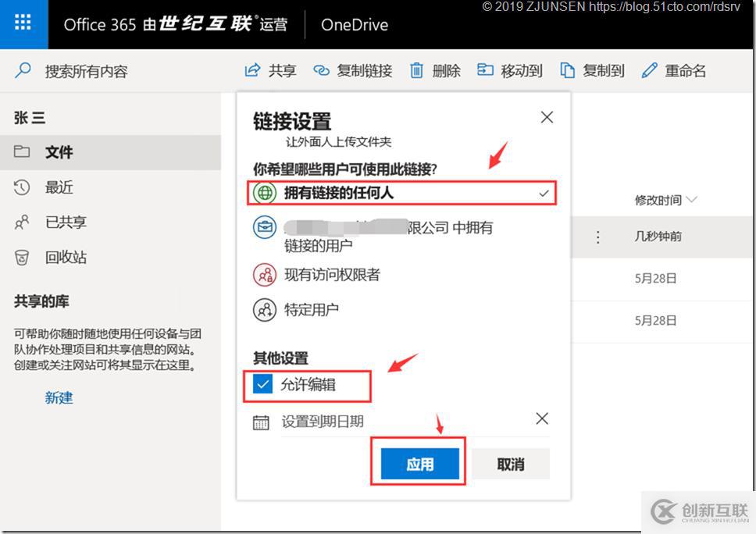Choose 复制到 in the toolbar
The width and height of the screenshot is (756, 534).
pyautogui.click(x=604, y=71)
